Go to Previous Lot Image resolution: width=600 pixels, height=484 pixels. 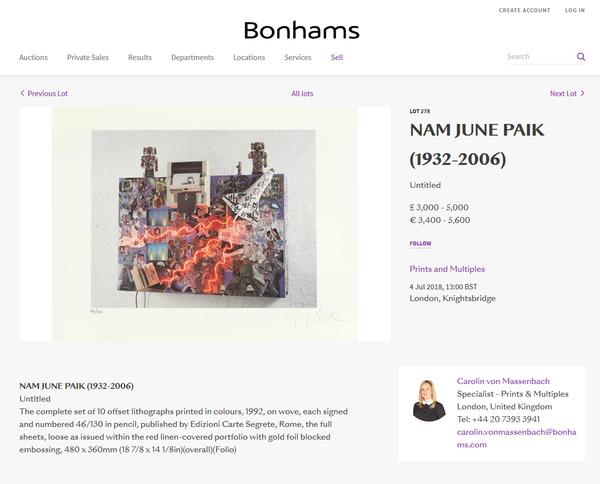point(44,93)
